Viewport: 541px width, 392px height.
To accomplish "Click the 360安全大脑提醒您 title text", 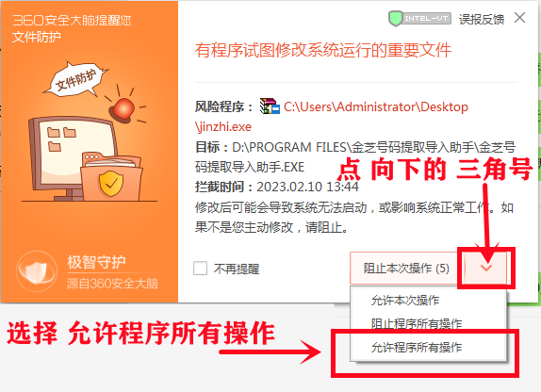I will pyautogui.click(x=72, y=20).
